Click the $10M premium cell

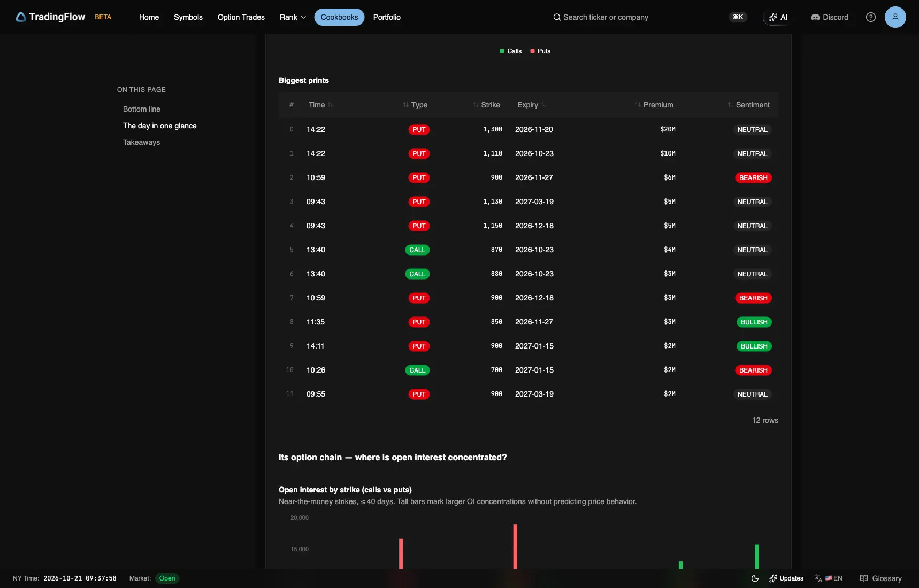coord(668,153)
